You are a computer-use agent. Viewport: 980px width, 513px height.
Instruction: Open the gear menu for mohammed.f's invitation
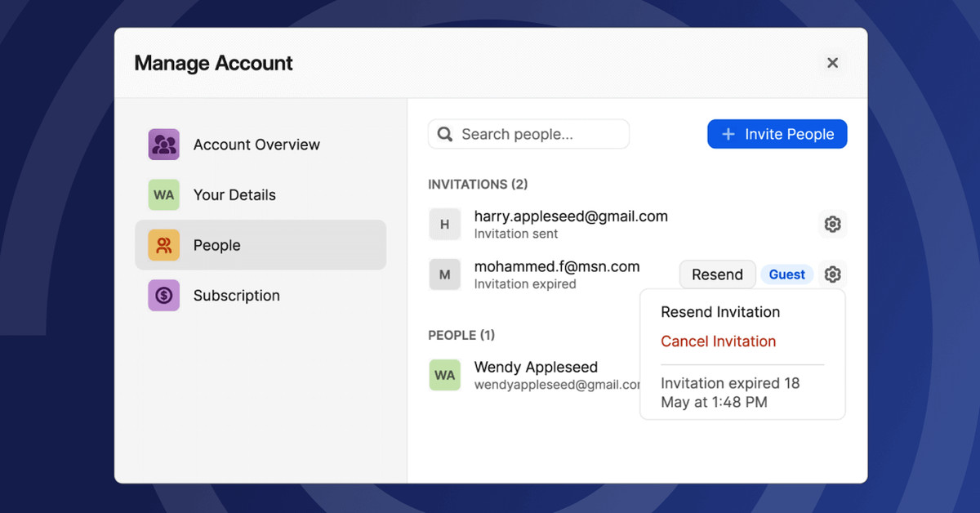[832, 274]
